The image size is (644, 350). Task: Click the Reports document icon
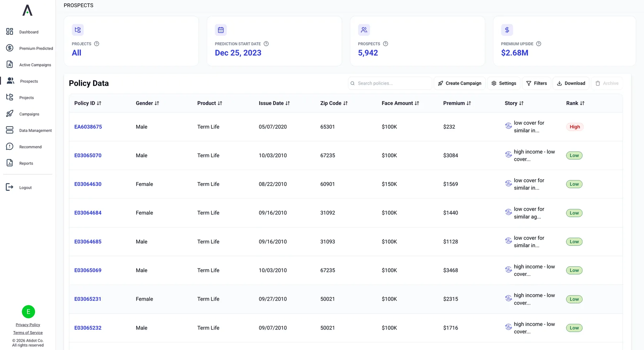tap(10, 163)
